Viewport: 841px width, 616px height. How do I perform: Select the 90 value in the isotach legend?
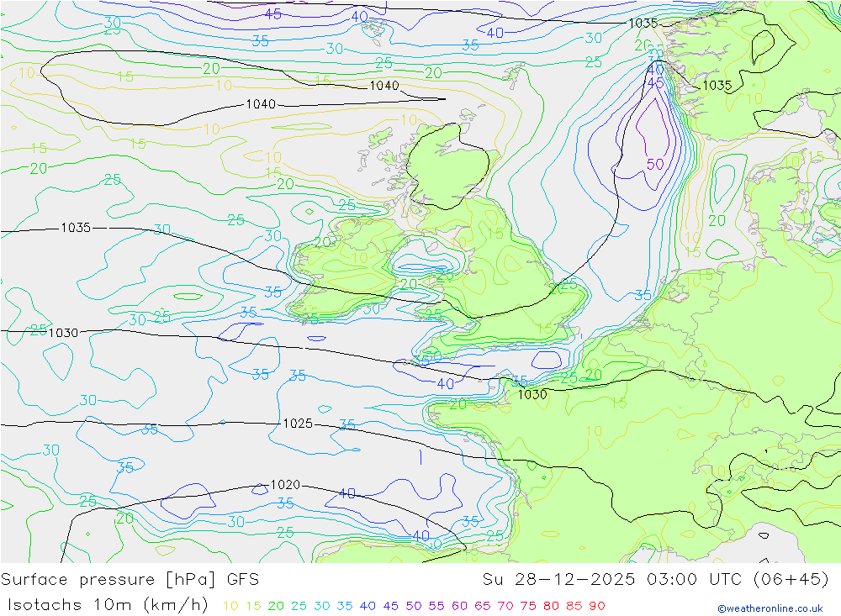(x=597, y=606)
